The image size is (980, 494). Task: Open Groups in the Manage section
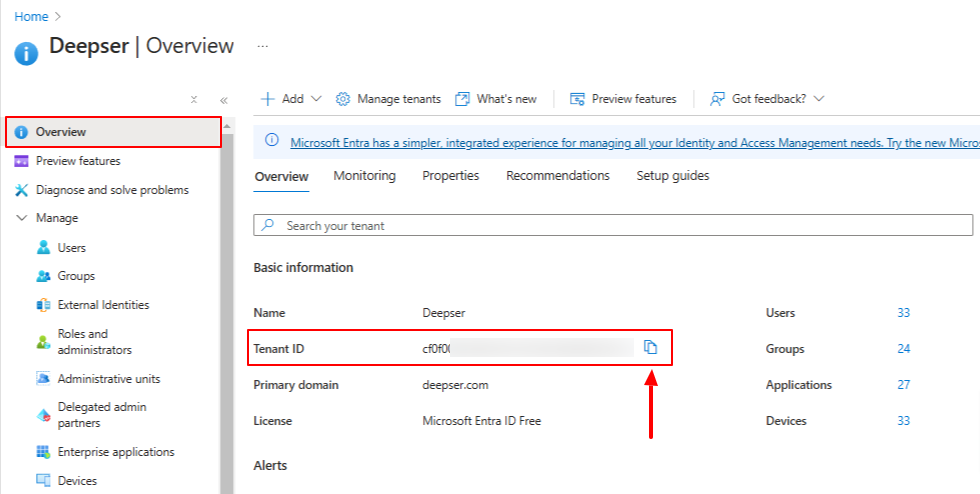coord(76,276)
